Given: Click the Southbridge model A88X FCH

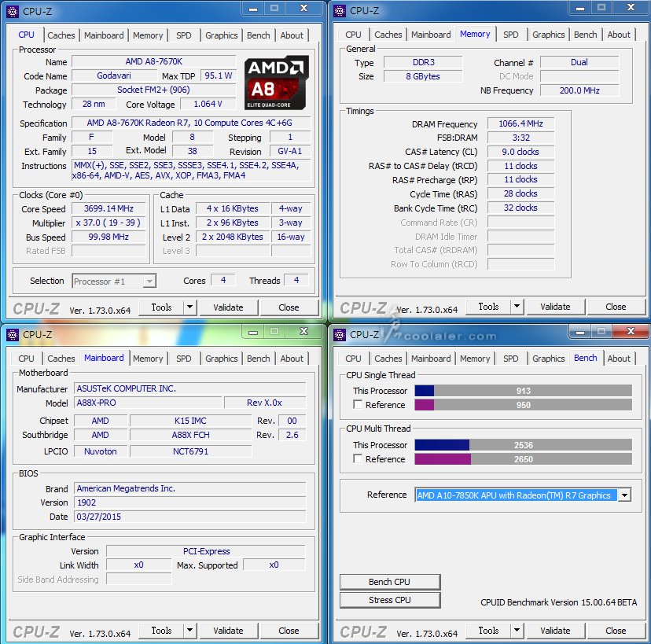Looking at the screenshot, I should (190, 435).
